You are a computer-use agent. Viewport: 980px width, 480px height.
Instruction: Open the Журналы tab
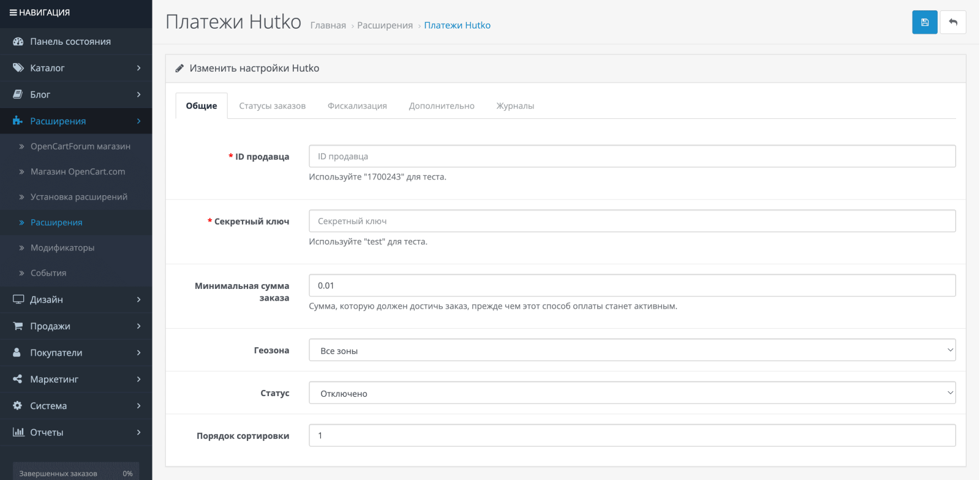515,105
